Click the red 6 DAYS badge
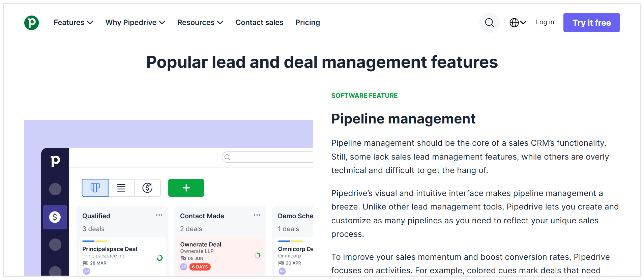The image size is (644, 280). [200, 267]
